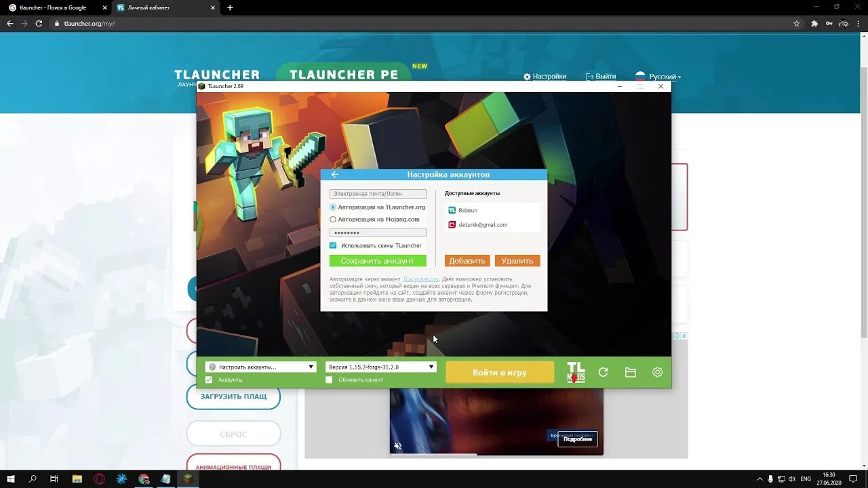This screenshot has height=488, width=868.
Task: Click the password key icon in the address bar
Action: coord(829,23)
